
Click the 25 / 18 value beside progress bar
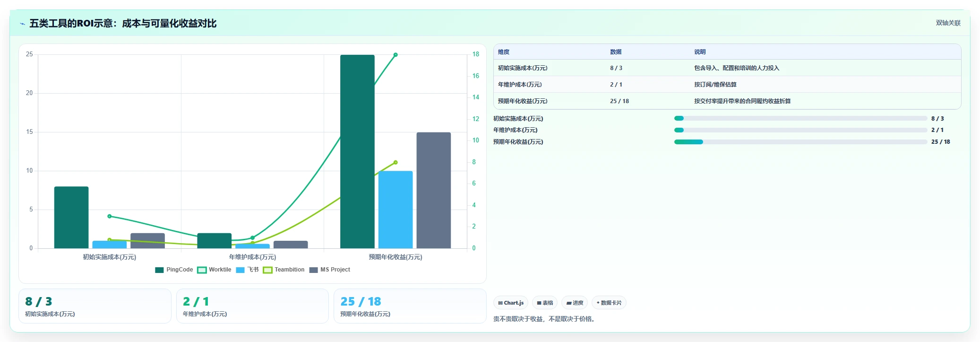941,142
